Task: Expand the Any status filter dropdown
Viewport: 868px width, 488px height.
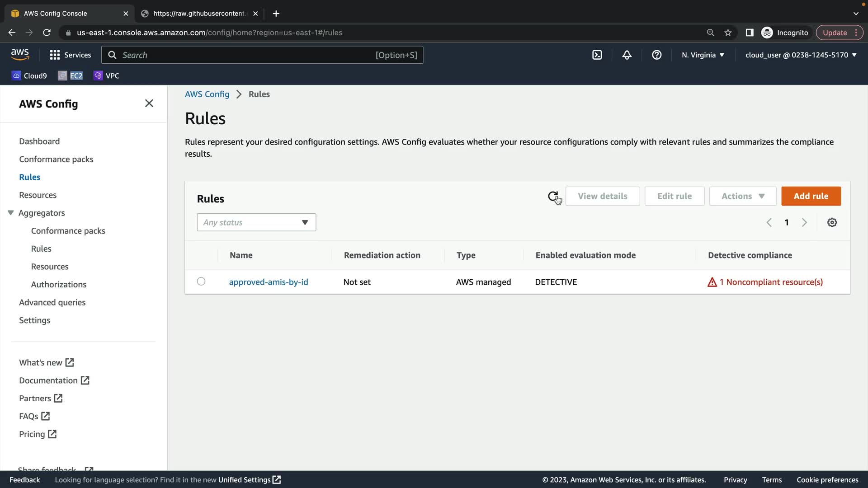Action: 256,222
